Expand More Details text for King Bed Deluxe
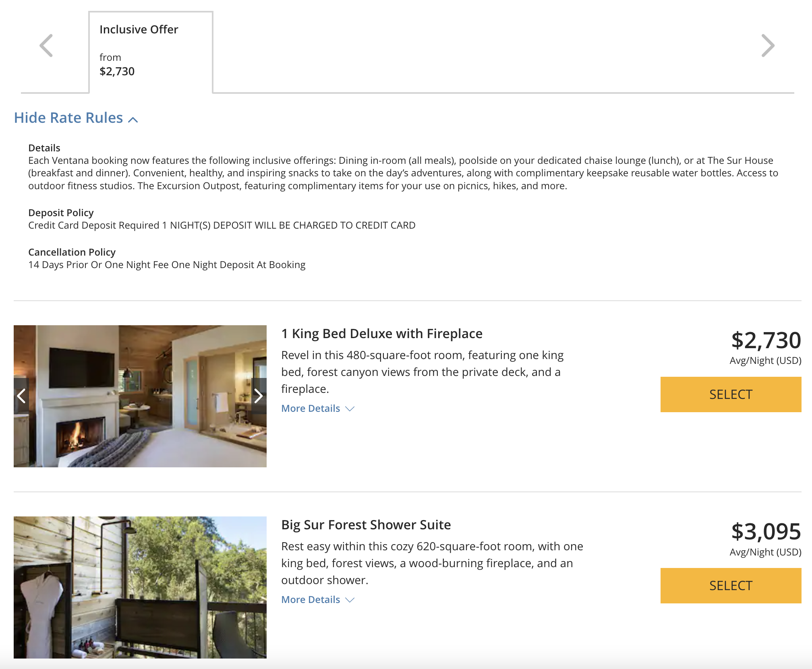812x669 pixels. click(x=311, y=409)
